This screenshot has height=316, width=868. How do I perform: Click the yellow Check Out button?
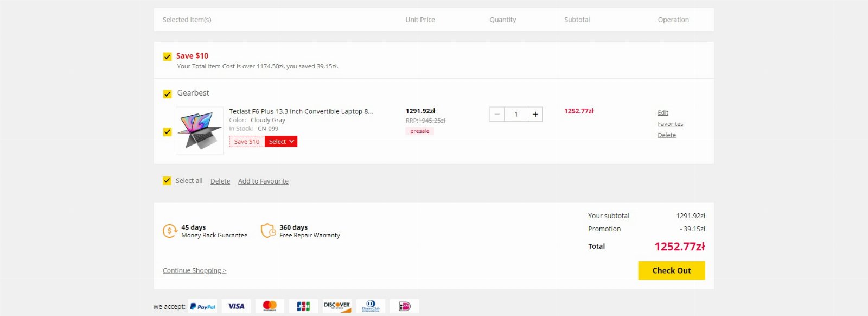(x=672, y=270)
